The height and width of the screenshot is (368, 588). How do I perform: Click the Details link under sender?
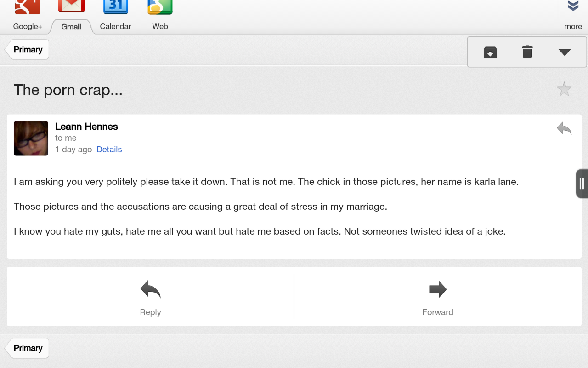pyautogui.click(x=109, y=149)
